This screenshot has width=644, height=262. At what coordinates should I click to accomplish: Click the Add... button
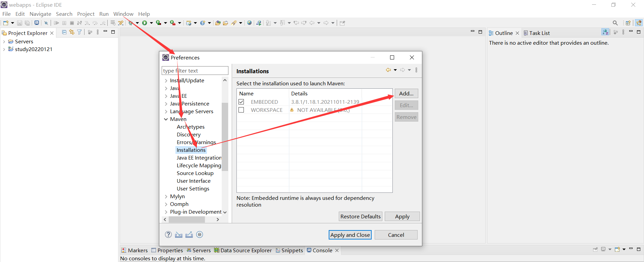pyautogui.click(x=406, y=93)
